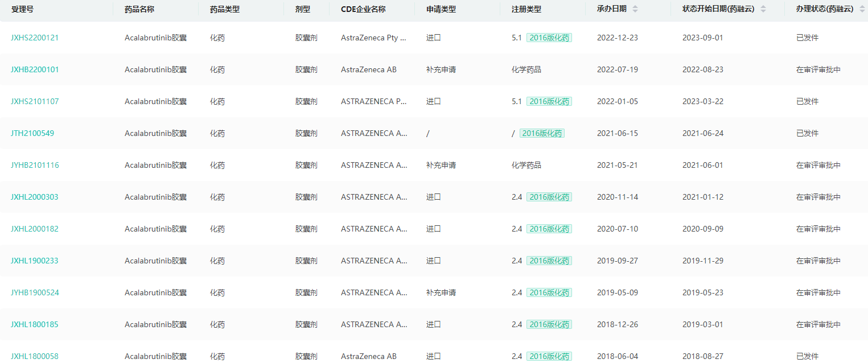868x363 pixels.
Task: Open record JTH2100549
Action: (32, 133)
